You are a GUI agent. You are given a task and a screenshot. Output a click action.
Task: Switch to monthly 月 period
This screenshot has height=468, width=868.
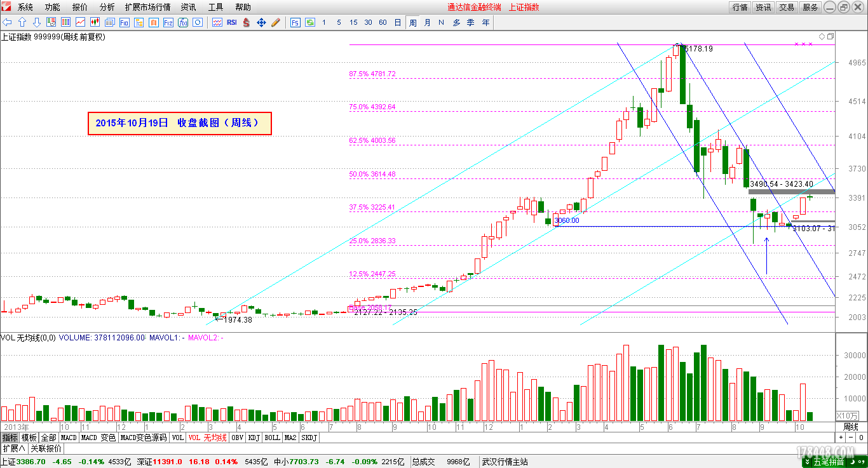427,22
